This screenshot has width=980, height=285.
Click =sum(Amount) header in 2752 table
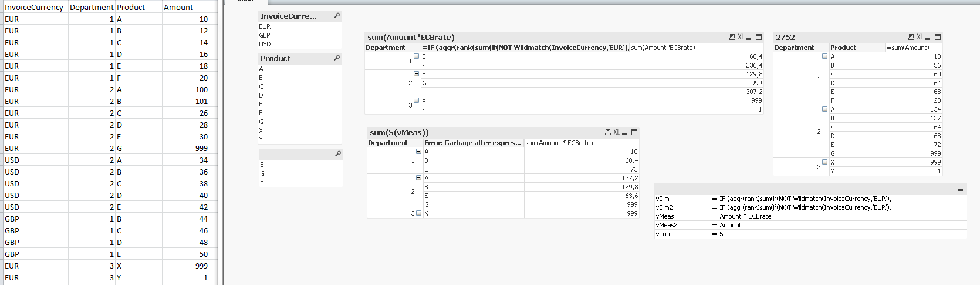[x=914, y=48]
